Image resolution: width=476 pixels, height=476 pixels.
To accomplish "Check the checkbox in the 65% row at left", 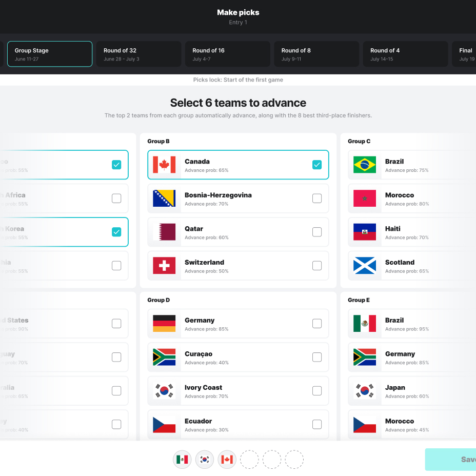I will pyautogui.click(x=116, y=391).
